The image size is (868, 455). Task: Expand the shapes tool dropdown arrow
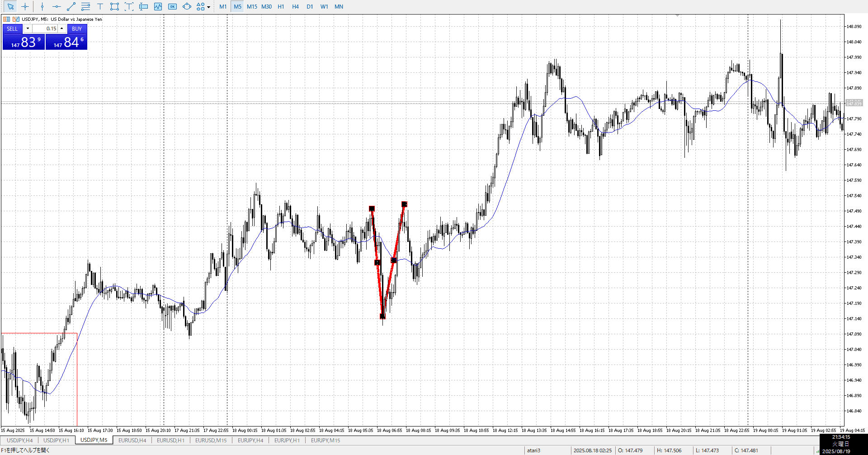pos(208,7)
